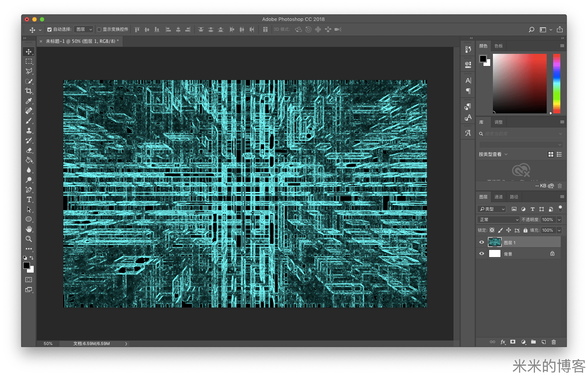588x375 pixels.
Task: Expand the 不透明度 opacity dropdown arrow
Action: pyautogui.click(x=559, y=220)
